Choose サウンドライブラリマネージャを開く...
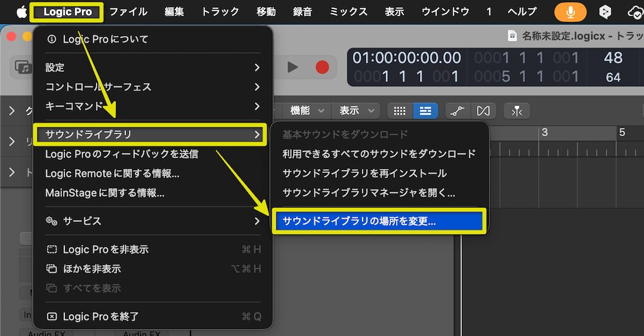 tap(379, 192)
